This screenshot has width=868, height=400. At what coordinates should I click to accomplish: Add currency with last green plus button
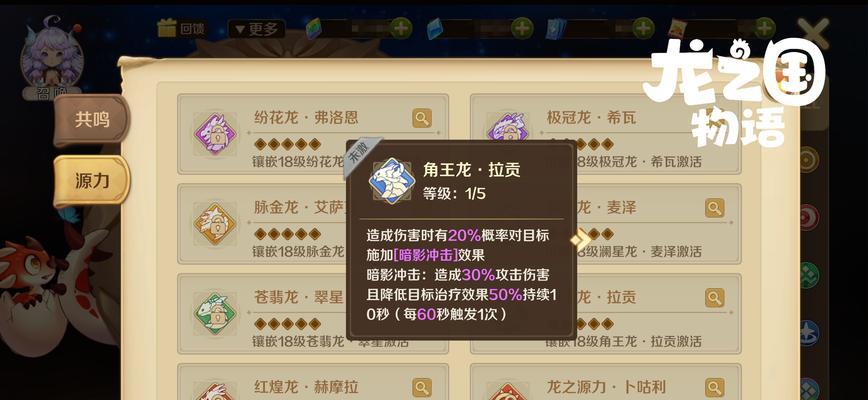click(x=764, y=28)
